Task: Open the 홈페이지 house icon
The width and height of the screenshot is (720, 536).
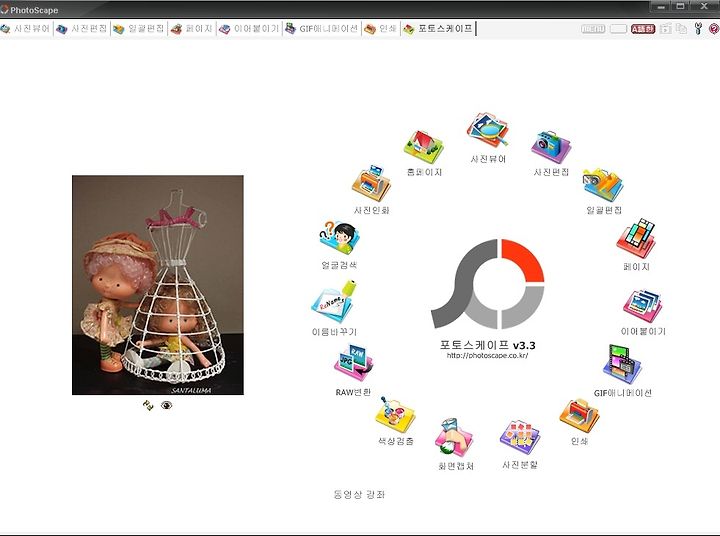Action: (x=423, y=147)
